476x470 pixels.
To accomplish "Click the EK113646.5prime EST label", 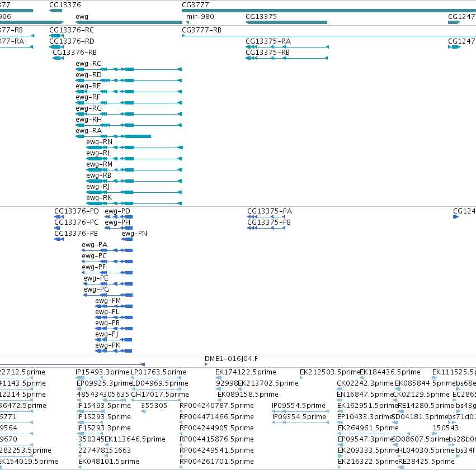I will coord(135,440).
